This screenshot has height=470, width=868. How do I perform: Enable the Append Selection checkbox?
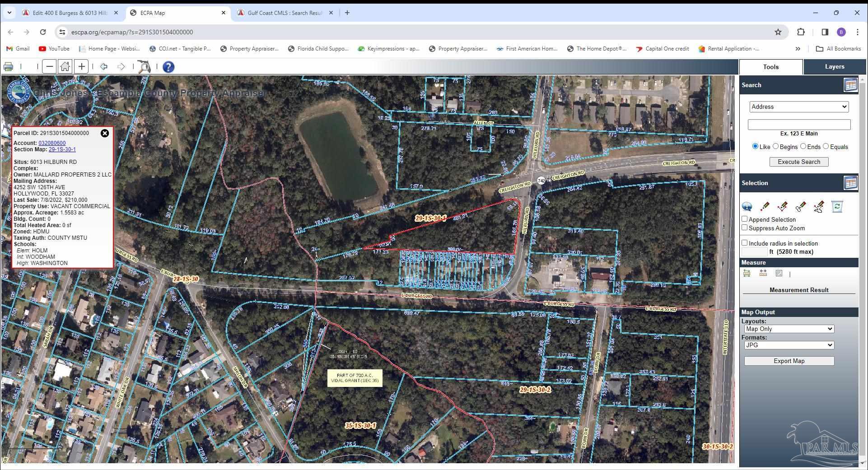pos(744,219)
